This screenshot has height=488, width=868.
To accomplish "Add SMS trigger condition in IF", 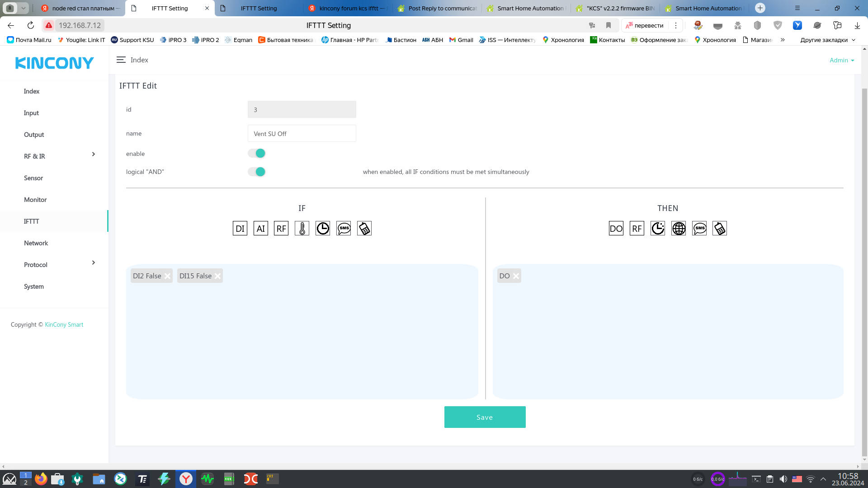I will click(344, 228).
